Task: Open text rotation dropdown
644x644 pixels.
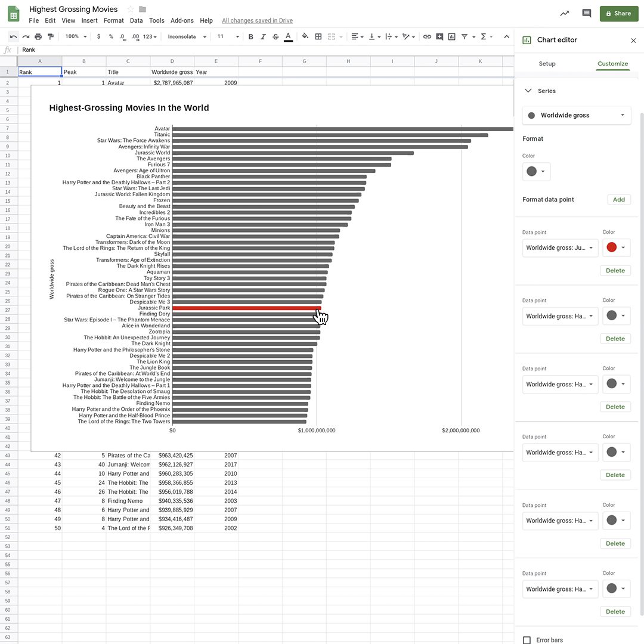Action: pos(408,36)
